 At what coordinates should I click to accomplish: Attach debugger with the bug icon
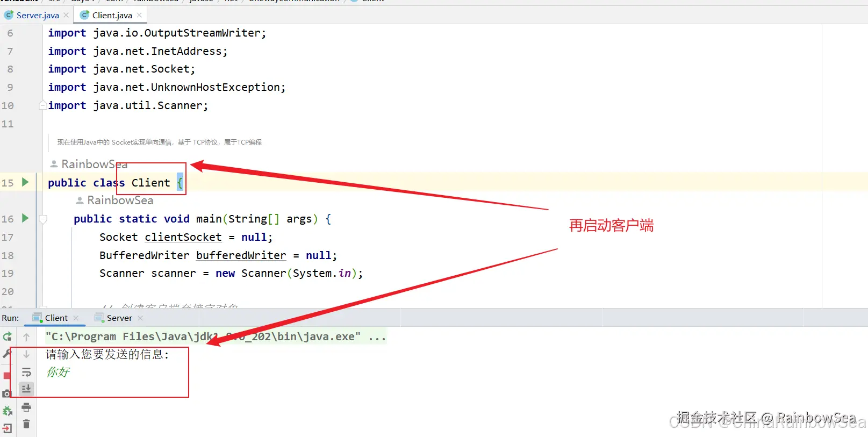(x=7, y=411)
